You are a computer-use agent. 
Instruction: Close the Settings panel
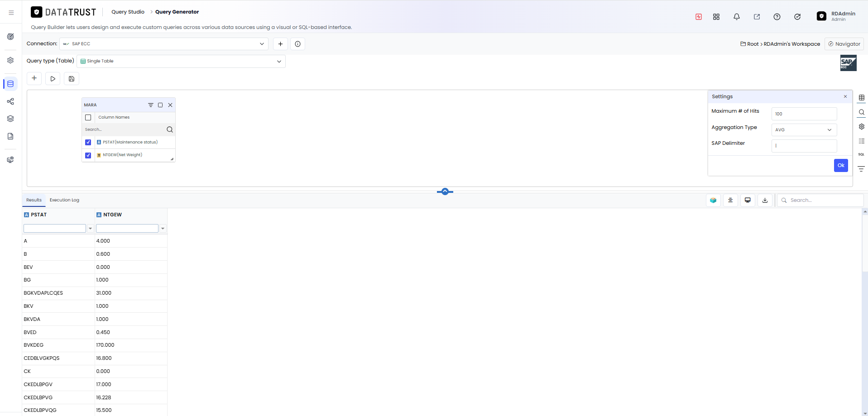[x=845, y=96]
